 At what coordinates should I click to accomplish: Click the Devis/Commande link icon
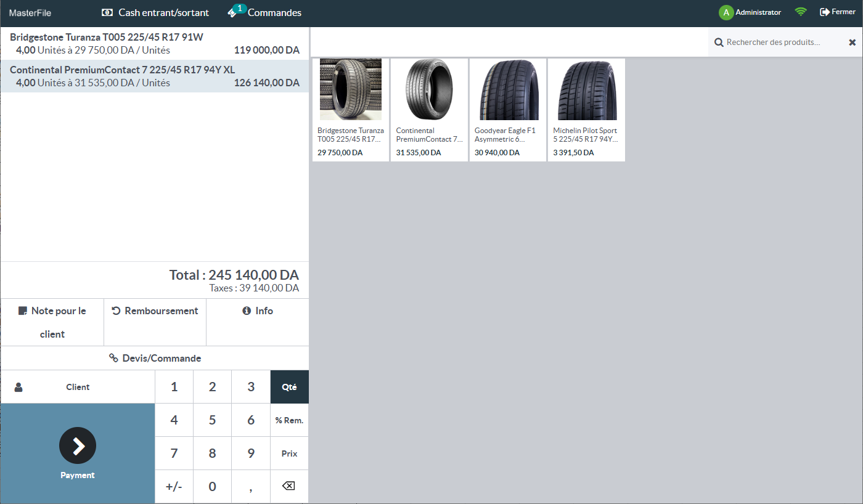coord(113,358)
